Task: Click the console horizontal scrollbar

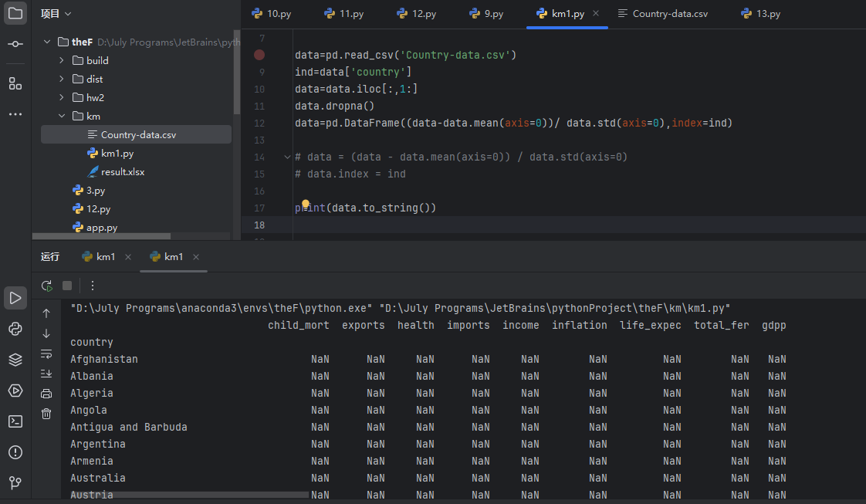Action: tap(189, 496)
